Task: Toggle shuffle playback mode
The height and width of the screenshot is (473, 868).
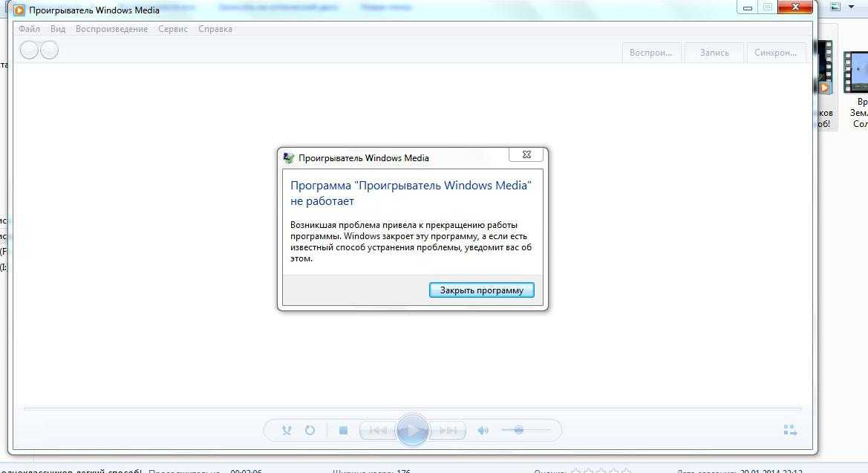Action: point(287,431)
